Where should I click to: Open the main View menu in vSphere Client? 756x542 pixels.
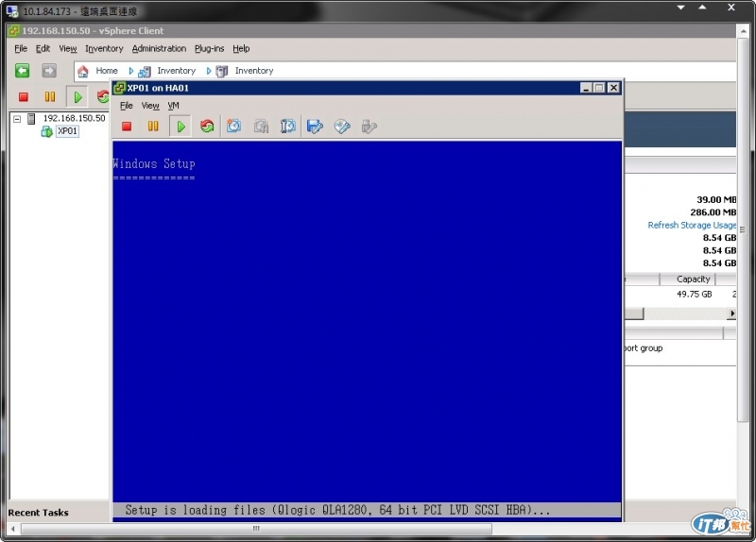coord(68,49)
